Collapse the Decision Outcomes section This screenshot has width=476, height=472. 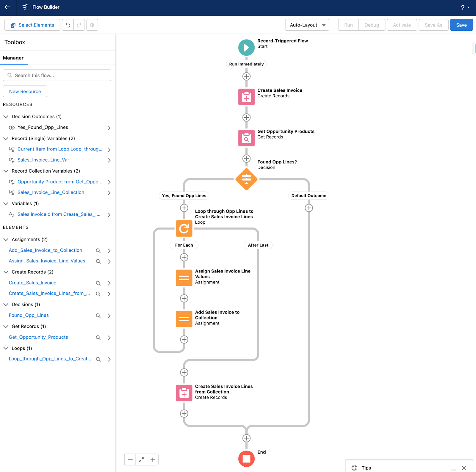[6, 116]
